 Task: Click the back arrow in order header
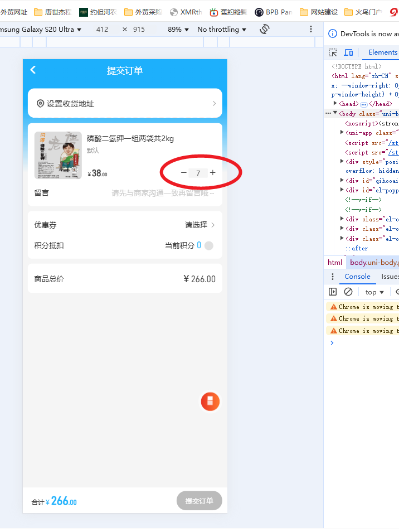33,70
